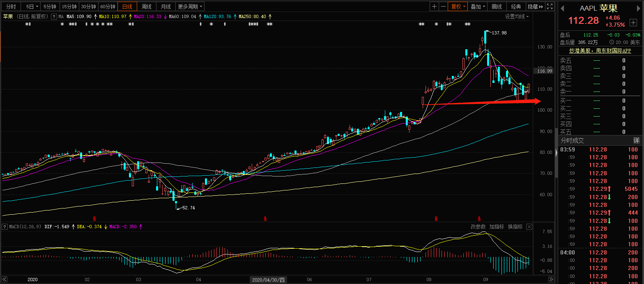This screenshot has width=644, height=284.
Task: Enable drawing lines mode (画线)
Action: pos(497,7)
